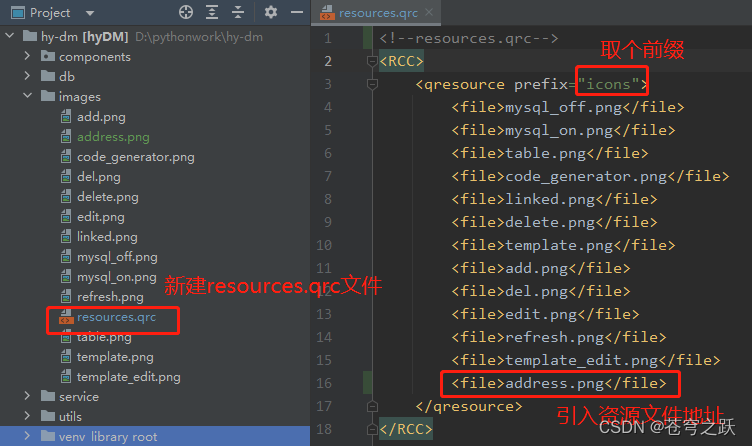This screenshot has height=446, width=752.
Task: Click the Select Opened File crosshair icon
Action: (186, 12)
